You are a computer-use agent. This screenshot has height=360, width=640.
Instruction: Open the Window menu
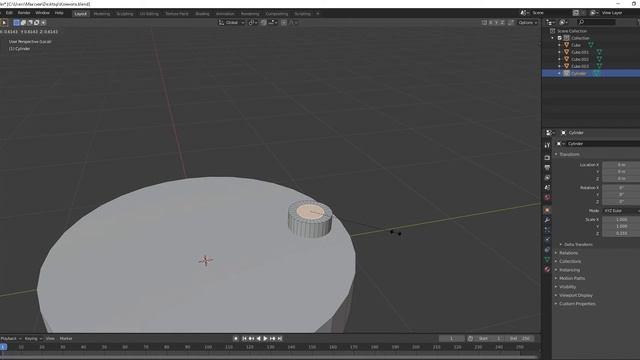[x=42, y=13]
